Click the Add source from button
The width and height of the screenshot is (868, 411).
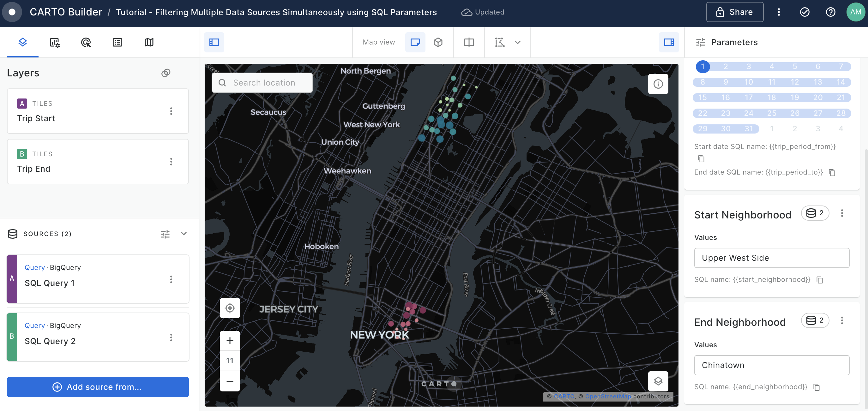(98, 387)
